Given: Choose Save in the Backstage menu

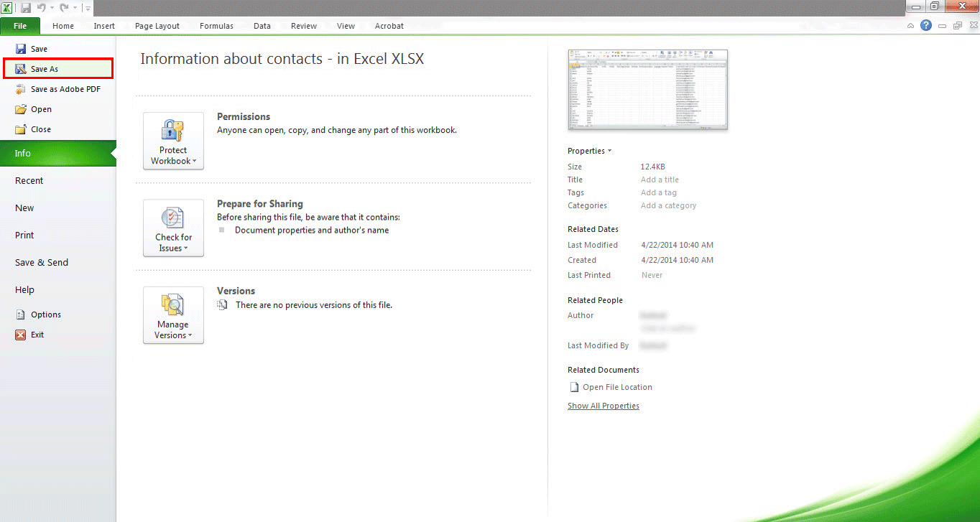Looking at the screenshot, I should pos(58,49).
